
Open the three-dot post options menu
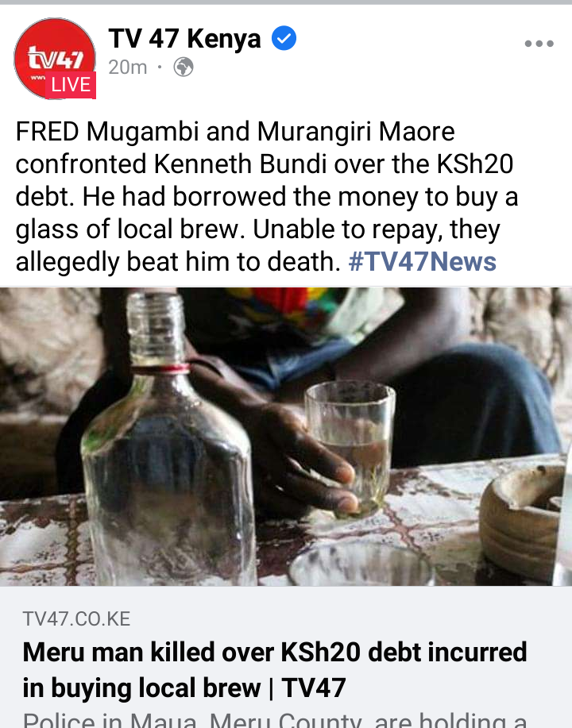(x=539, y=44)
